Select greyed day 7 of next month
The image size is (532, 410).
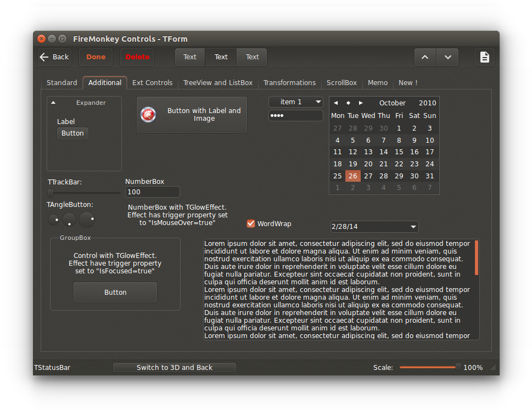[x=429, y=188]
